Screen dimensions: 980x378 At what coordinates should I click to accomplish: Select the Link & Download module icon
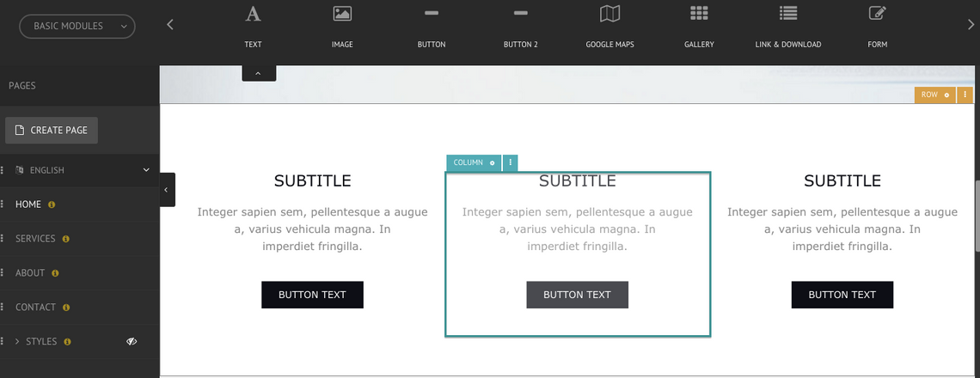pyautogui.click(x=788, y=14)
